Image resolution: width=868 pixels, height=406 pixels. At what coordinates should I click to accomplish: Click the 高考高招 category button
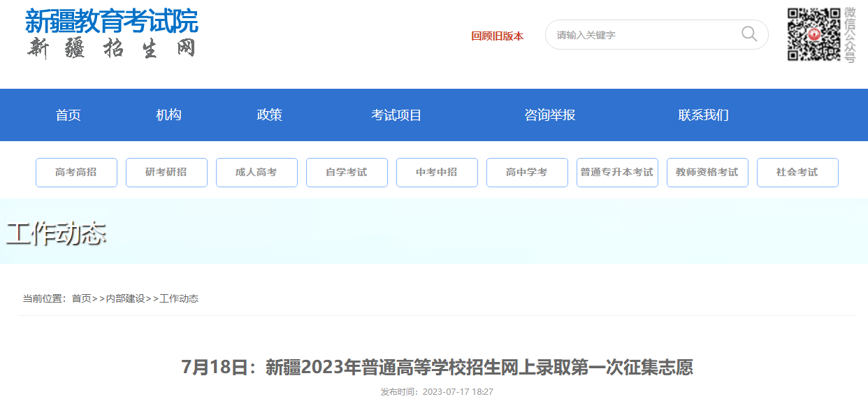coord(76,173)
